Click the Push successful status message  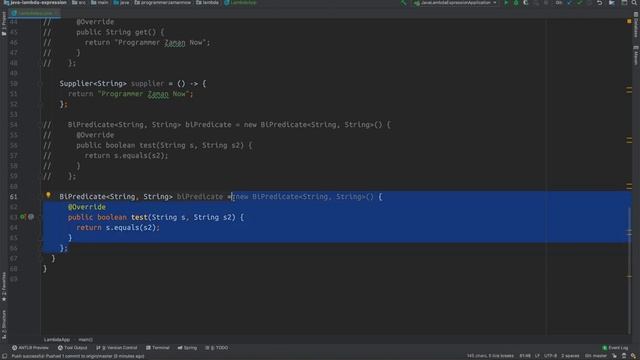click(x=78, y=356)
